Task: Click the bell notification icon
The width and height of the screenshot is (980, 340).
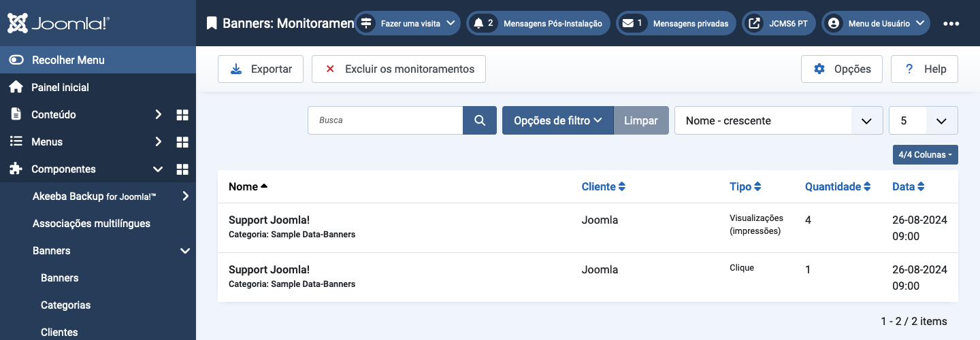Action: pyautogui.click(x=478, y=23)
